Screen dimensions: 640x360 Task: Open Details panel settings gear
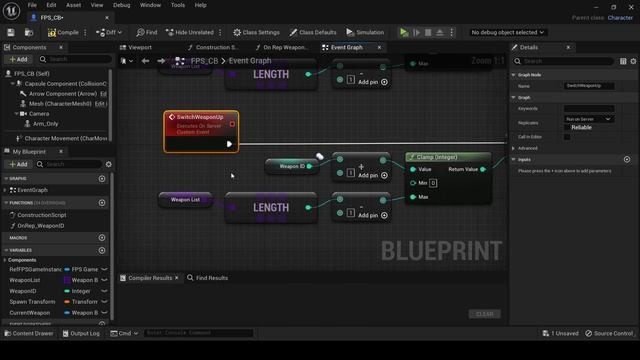(633, 61)
